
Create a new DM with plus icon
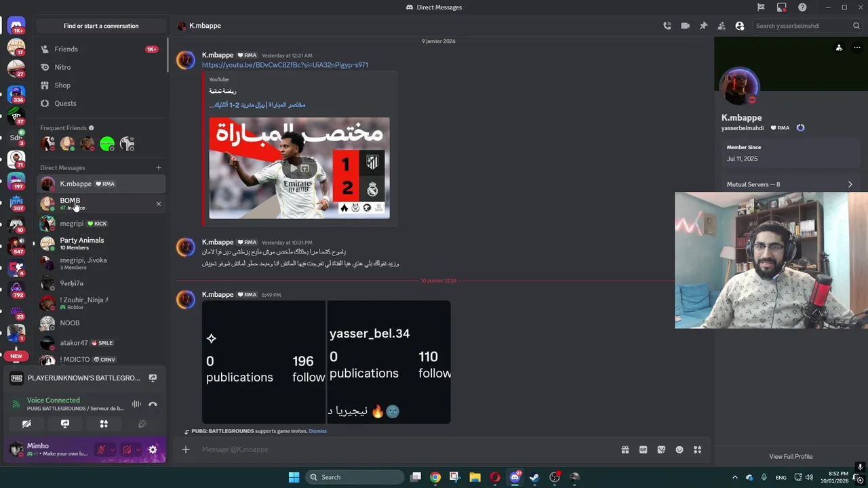click(159, 167)
